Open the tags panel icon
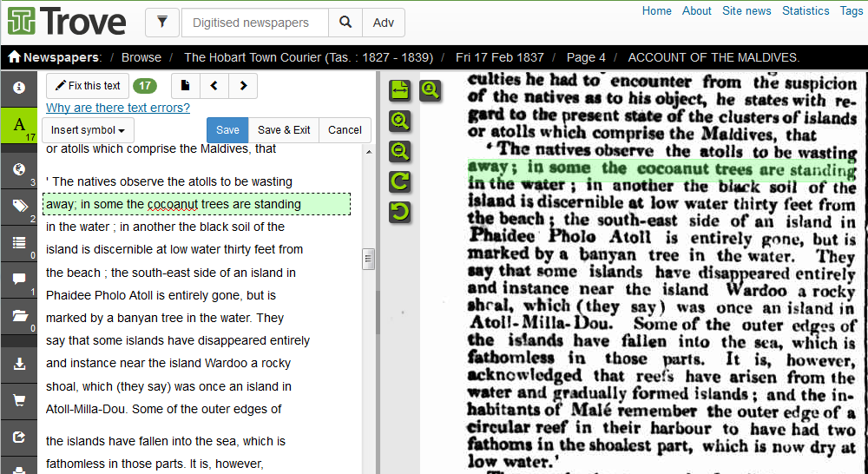Viewport: 868px width, 474px height. (x=18, y=206)
